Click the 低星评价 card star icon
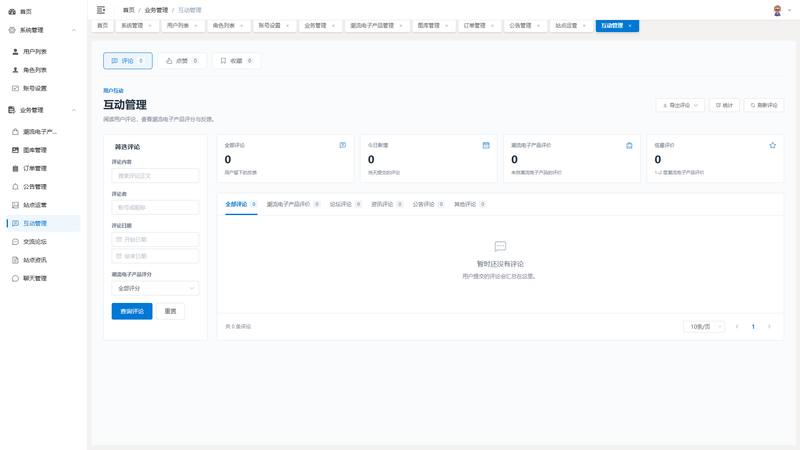 pyautogui.click(x=773, y=145)
